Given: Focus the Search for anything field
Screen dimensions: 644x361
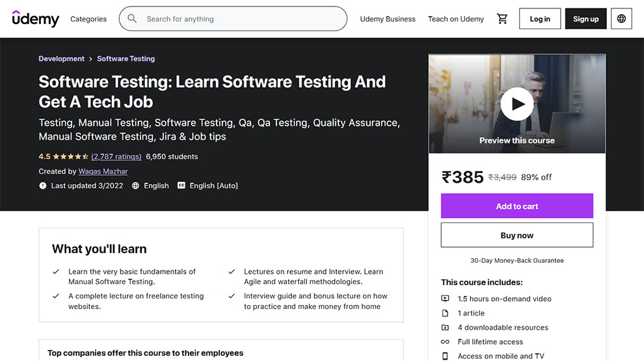Looking at the screenshot, I should [233, 18].
